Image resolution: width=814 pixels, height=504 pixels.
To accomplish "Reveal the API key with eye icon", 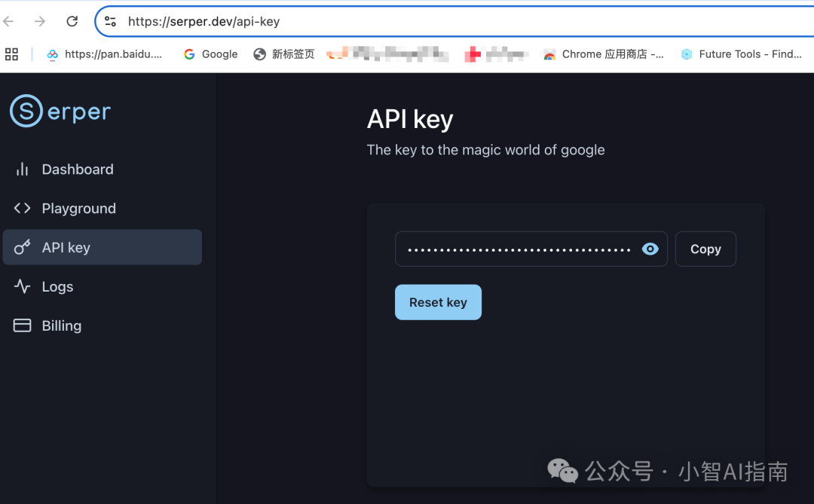I will pos(650,249).
